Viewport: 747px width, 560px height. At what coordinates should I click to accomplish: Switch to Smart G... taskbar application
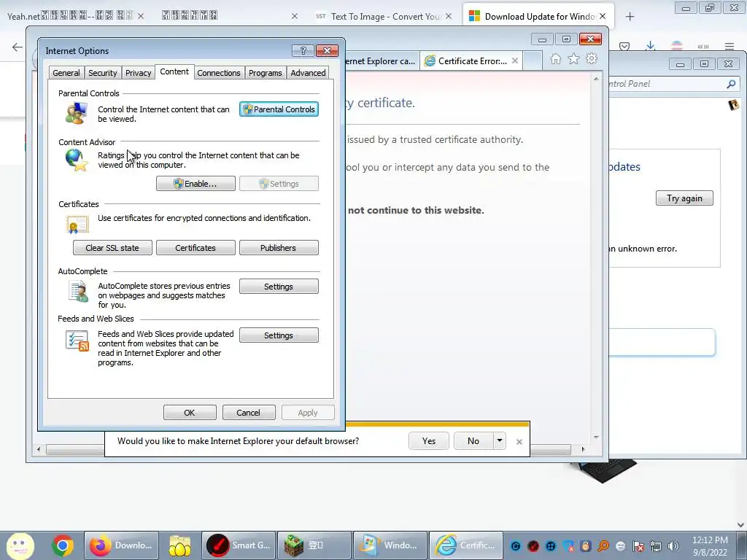(x=239, y=545)
